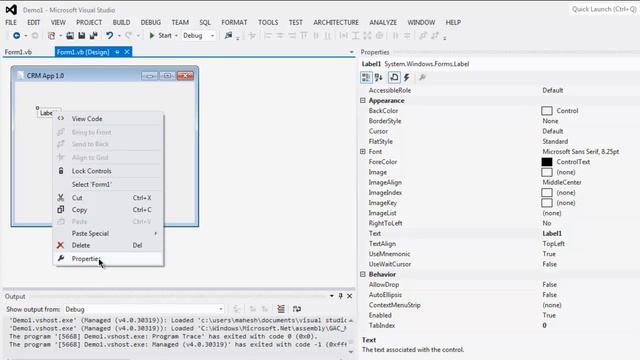Viewport: 640px width, 360px height.
Task: Collapse the Appearance category
Action: pos(363,100)
